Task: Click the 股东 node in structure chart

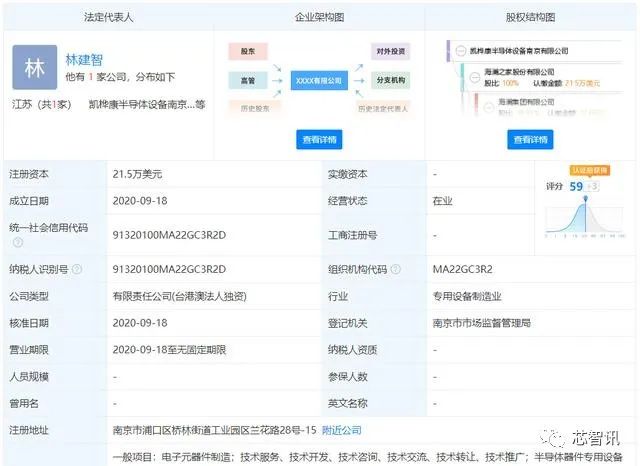Action: pos(247,49)
